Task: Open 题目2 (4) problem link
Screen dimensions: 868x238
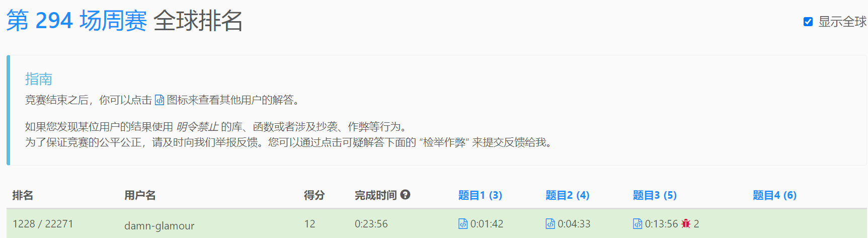Action: [x=568, y=195]
